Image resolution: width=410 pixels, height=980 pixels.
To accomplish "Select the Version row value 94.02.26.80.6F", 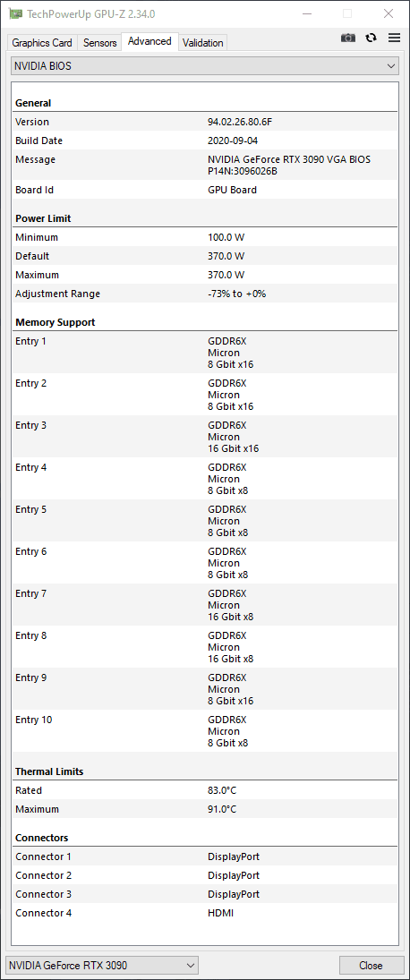I will [240, 122].
